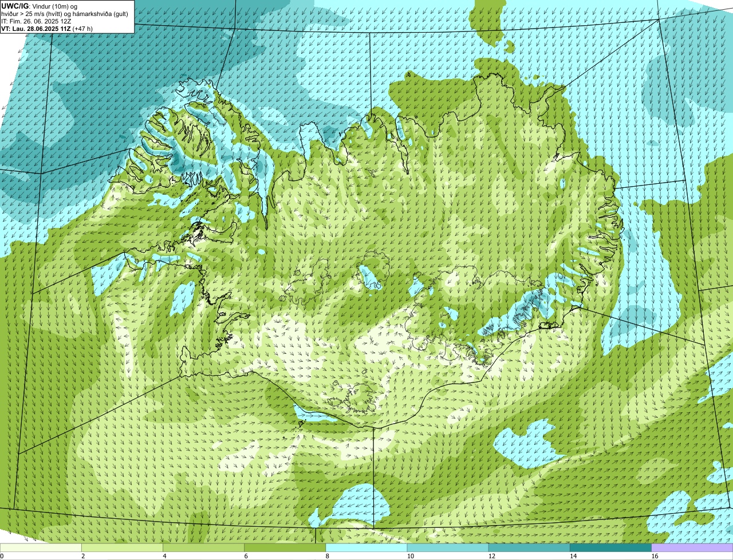Click the dark green 6–8 legend swatch

(285, 547)
